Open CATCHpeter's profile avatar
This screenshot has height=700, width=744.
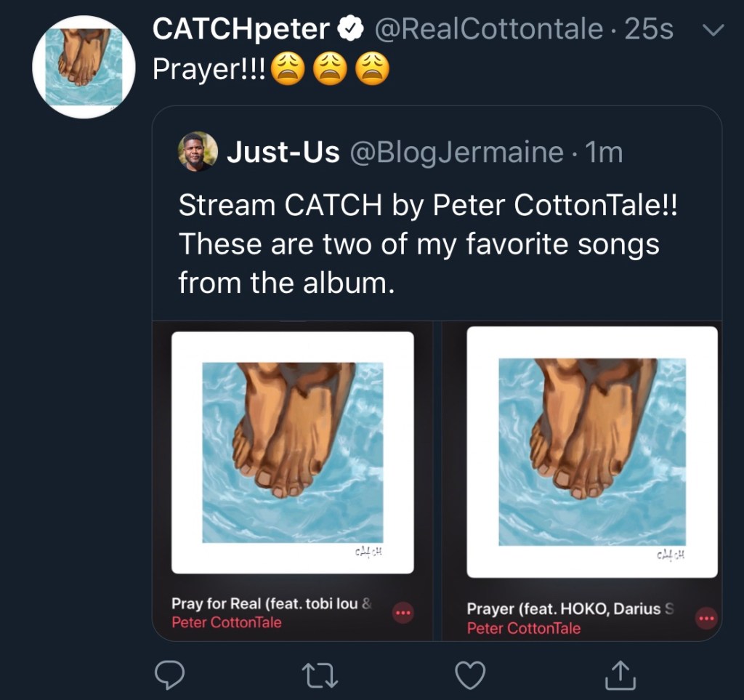84,66
